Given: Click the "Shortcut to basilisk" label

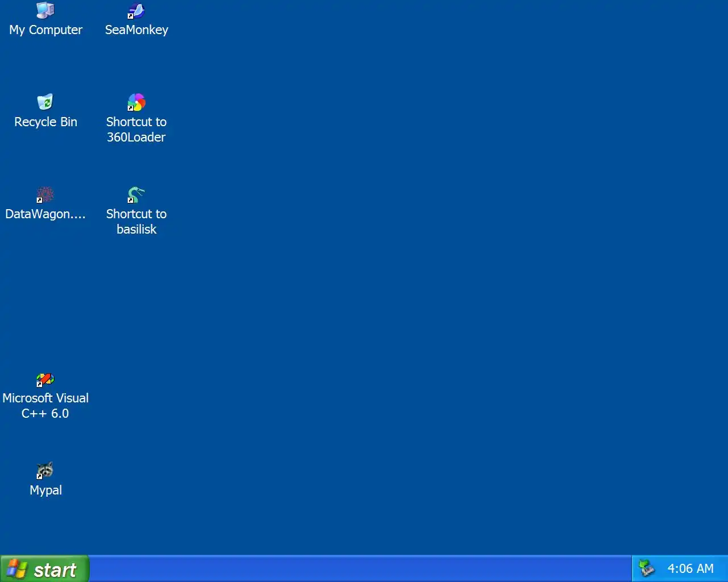Looking at the screenshot, I should pos(136,222).
